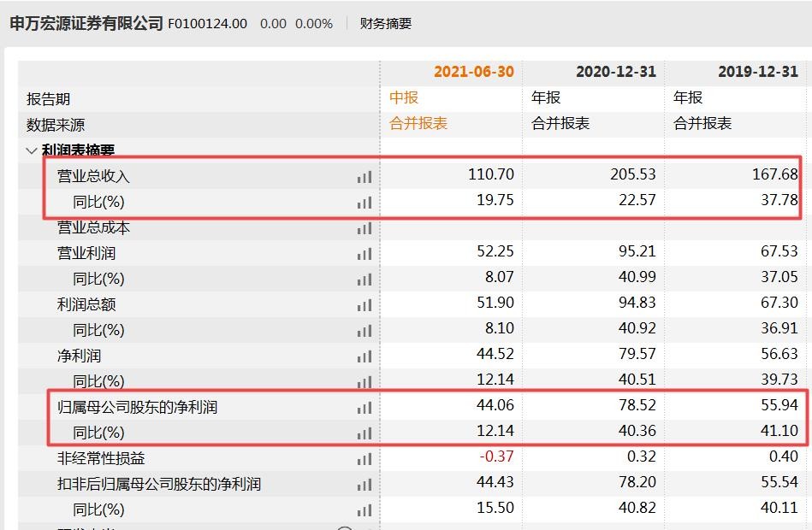This screenshot has height=530, width=812.
Task: Open chart icon beside 非经常性损益
Action: click(364, 458)
